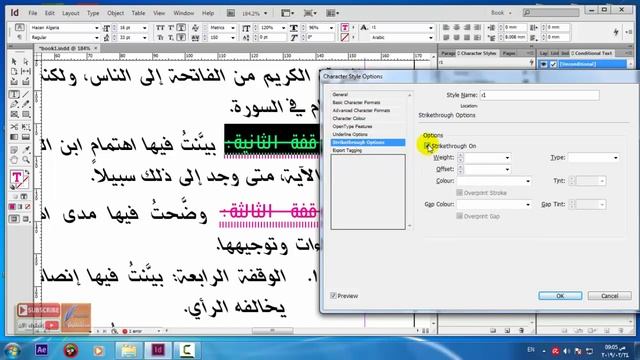Click the Windows Start button
Screen dimensions: 640x360
pos(13,350)
